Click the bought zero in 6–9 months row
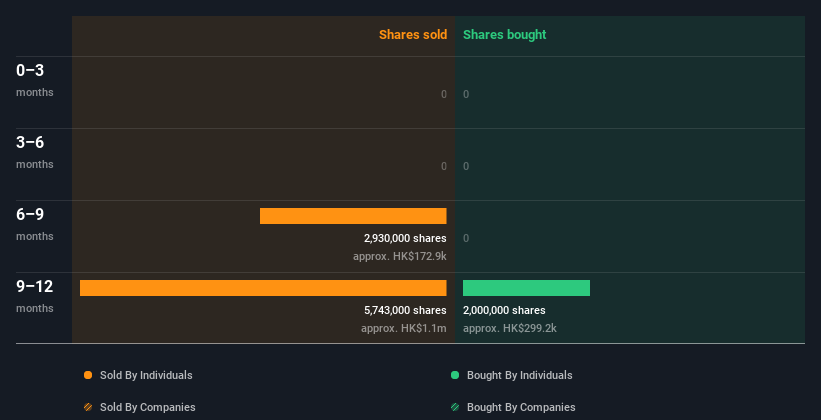Image resolution: width=821 pixels, height=420 pixels. pyautogui.click(x=466, y=238)
